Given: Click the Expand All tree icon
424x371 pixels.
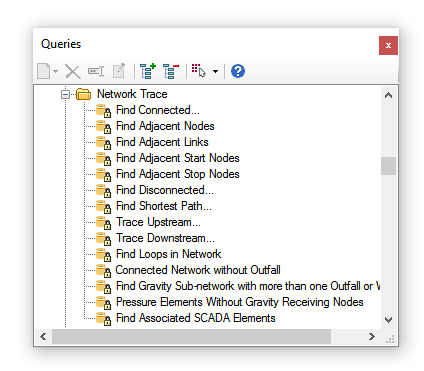Looking at the screenshot, I should [x=148, y=71].
